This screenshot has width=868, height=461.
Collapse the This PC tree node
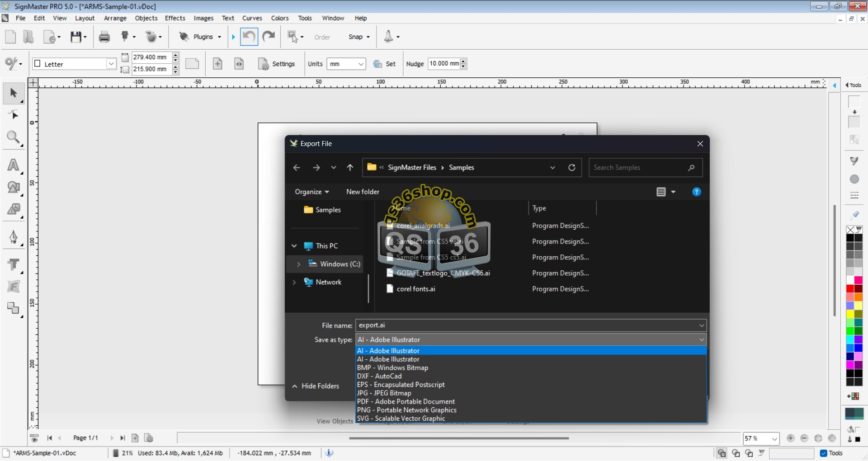[294, 246]
